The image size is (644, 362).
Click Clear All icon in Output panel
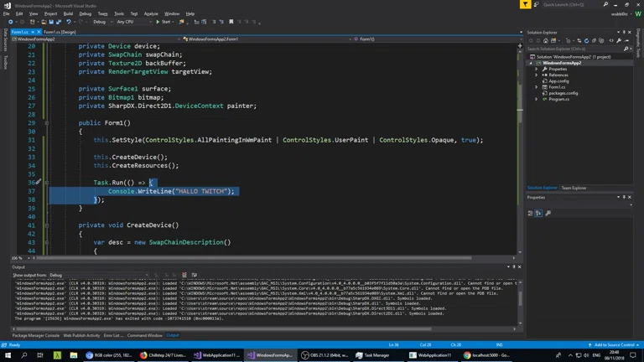click(184, 275)
